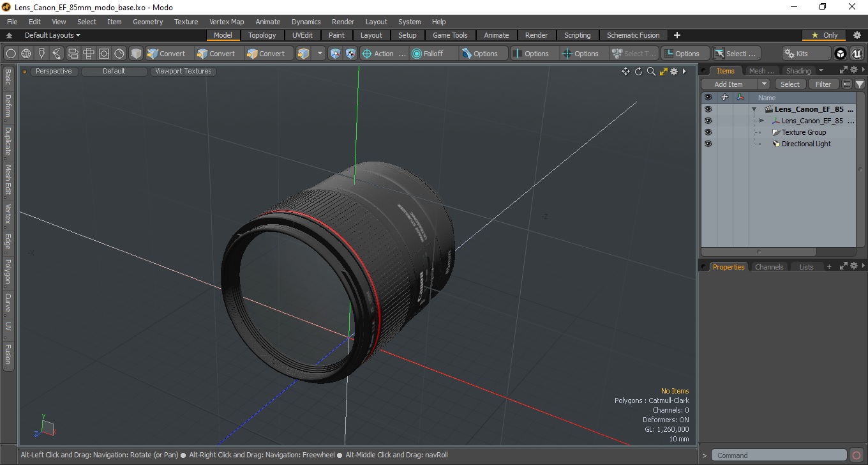
Task: Click the Viewport Textures button
Action: coord(183,71)
